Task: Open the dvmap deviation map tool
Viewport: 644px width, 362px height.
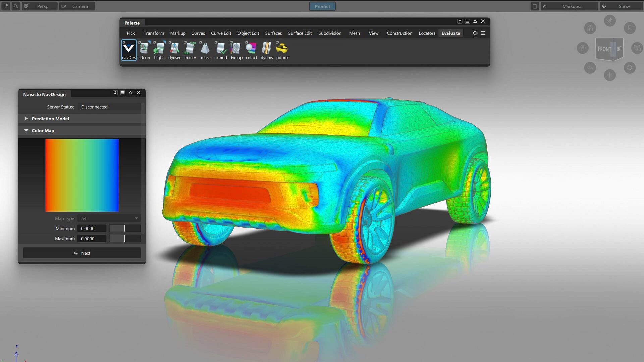Action: (x=236, y=49)
